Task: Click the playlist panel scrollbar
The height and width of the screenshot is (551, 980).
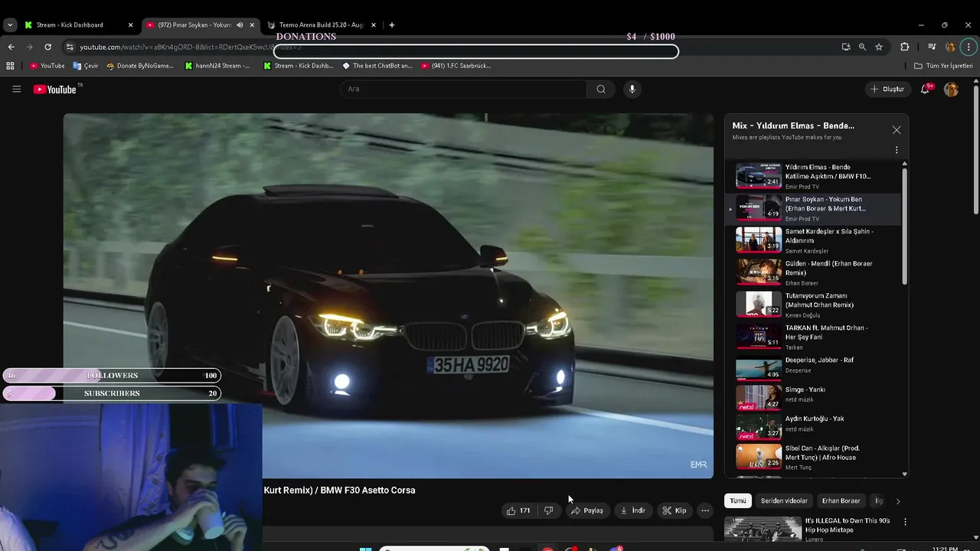Action: click(x=904, y=226)
